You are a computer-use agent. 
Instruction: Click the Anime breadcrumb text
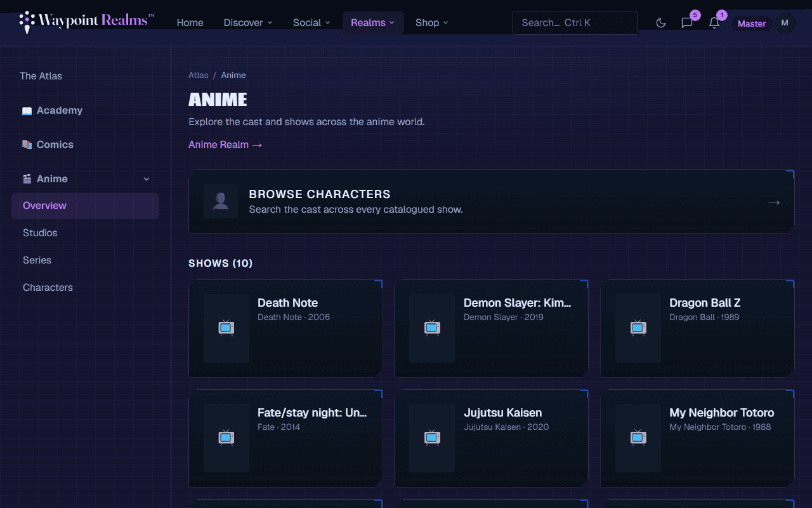pos(233,75)
